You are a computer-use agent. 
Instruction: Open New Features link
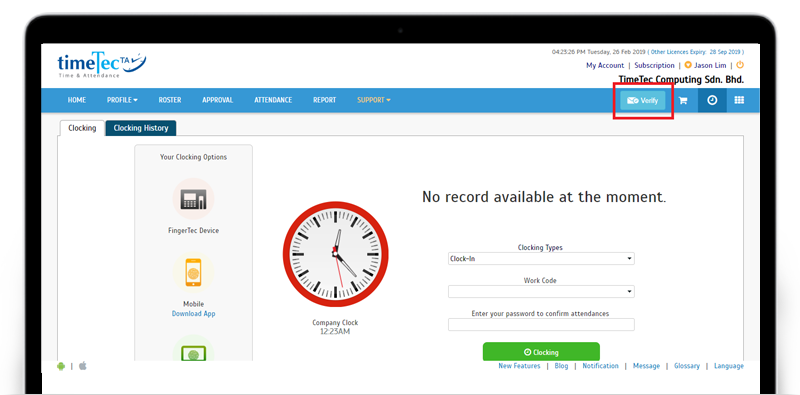coord(519,366)
